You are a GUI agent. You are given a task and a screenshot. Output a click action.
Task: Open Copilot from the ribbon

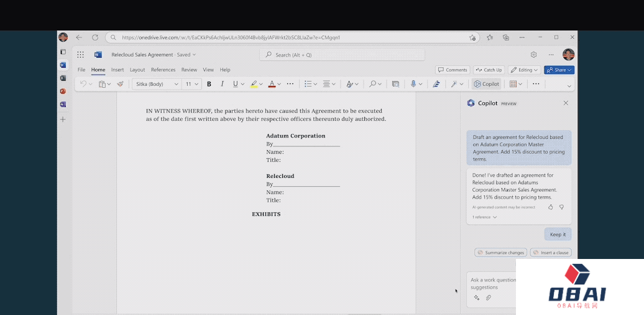pyautogui.click(x=486, y=84)
